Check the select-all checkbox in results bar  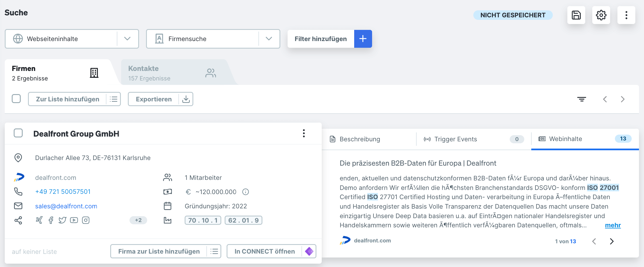pyautogui.click(x=16, y=99)
